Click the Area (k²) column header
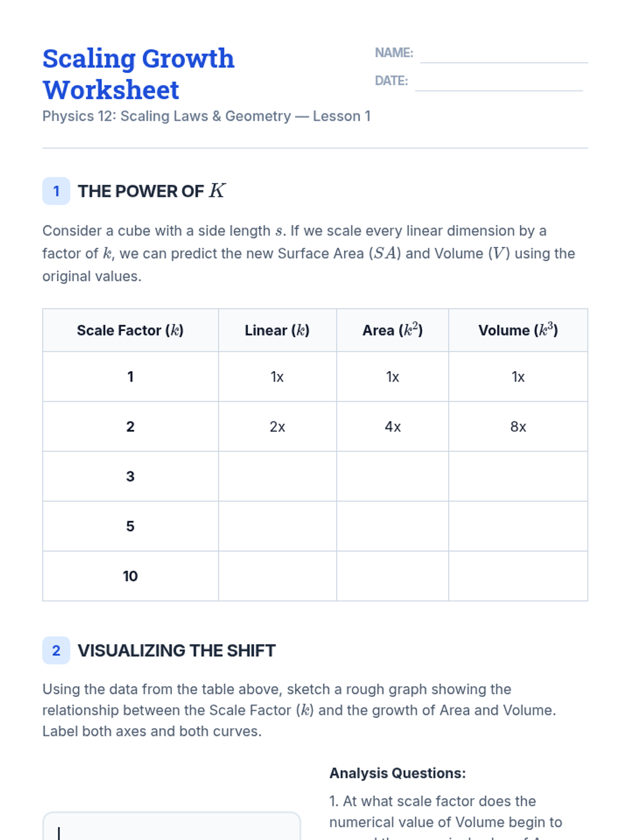 [x=392, y=330]
